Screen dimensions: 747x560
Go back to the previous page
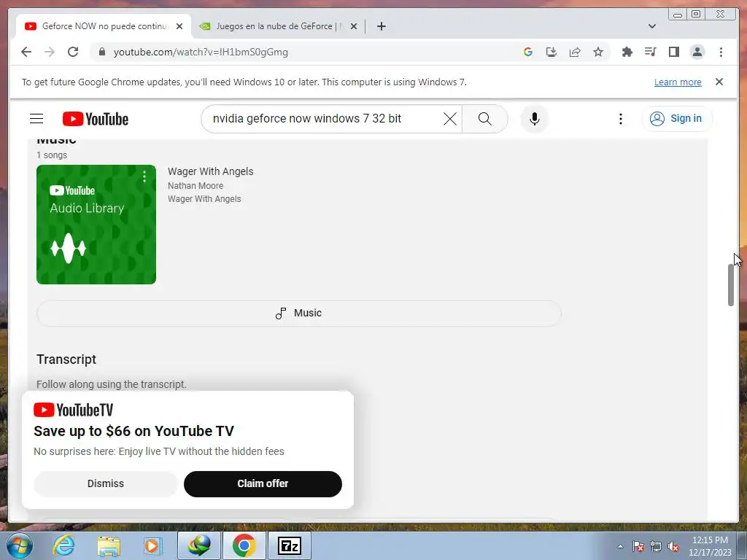coord(26,52)
